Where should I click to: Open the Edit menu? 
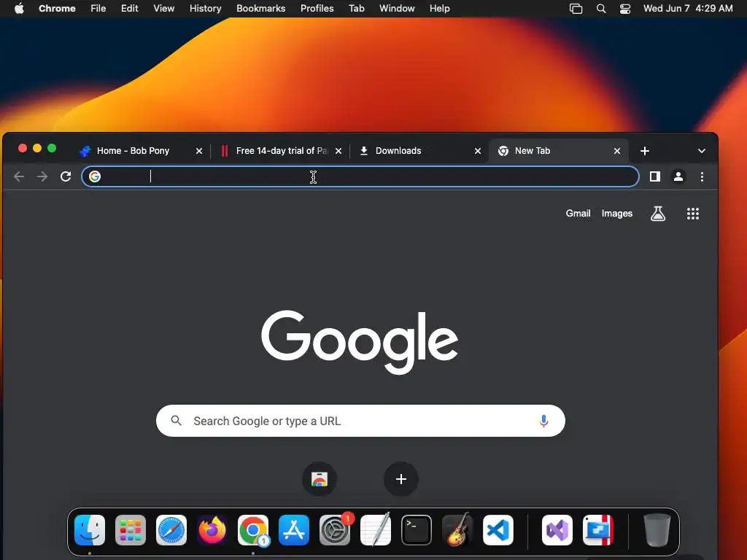pyautogui.click(x=130, y=8)
